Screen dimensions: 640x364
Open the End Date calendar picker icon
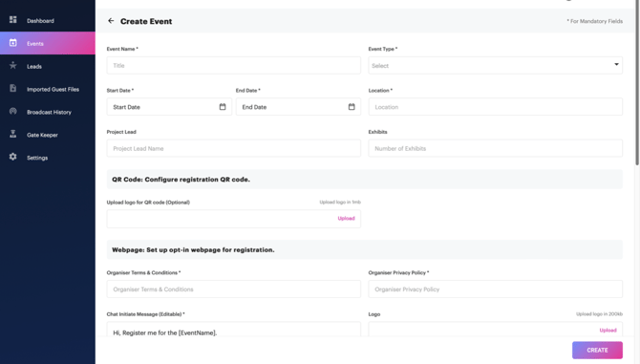[x=352, y=106]
